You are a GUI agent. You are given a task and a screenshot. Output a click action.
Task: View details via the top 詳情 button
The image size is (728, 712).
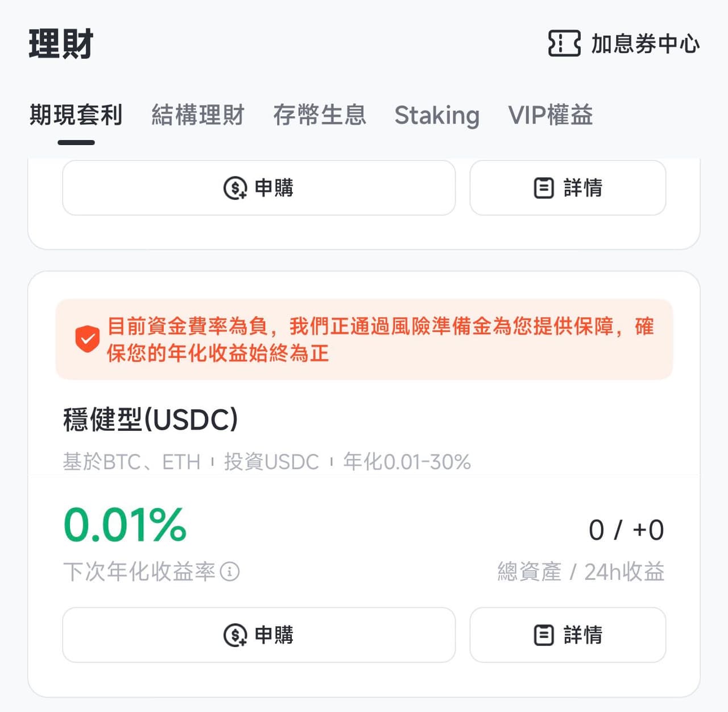(568, 188)
